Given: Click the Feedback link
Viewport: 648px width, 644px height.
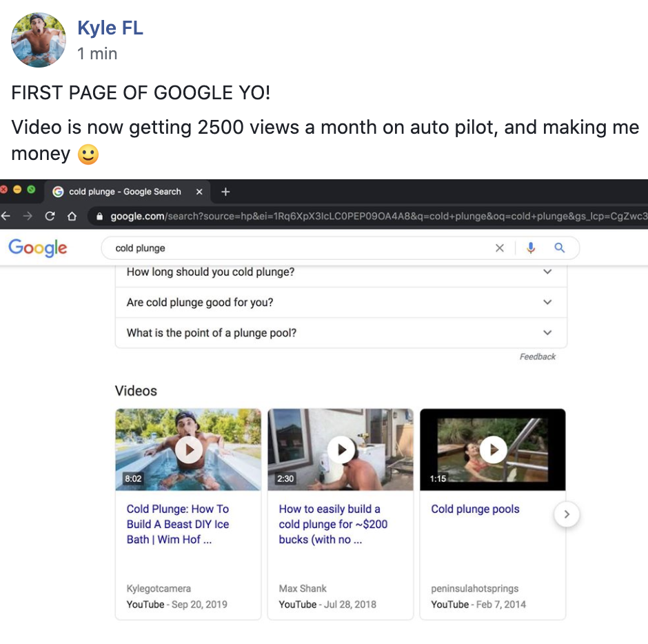Looking at the screenshot, I should point(537,356).
